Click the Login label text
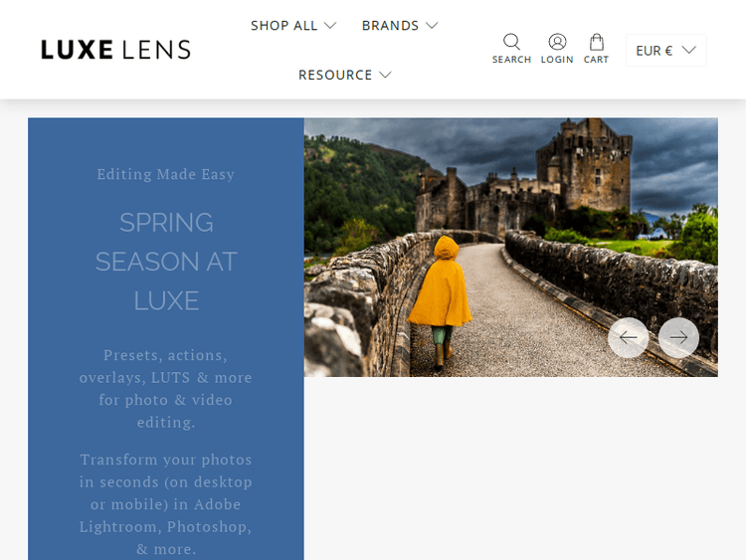This screenshot has width=746, height=560. (x=557, y=60)
